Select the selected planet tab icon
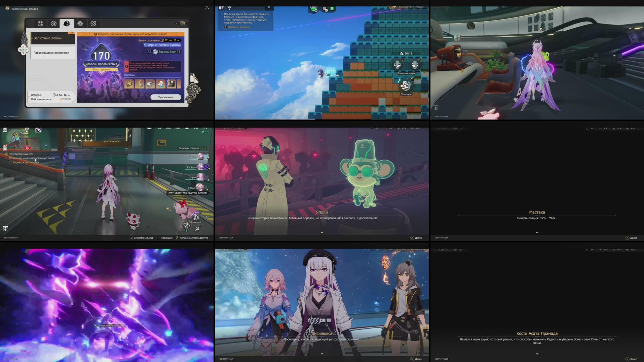This screenshot has width=644, height=362. point(67,23)
